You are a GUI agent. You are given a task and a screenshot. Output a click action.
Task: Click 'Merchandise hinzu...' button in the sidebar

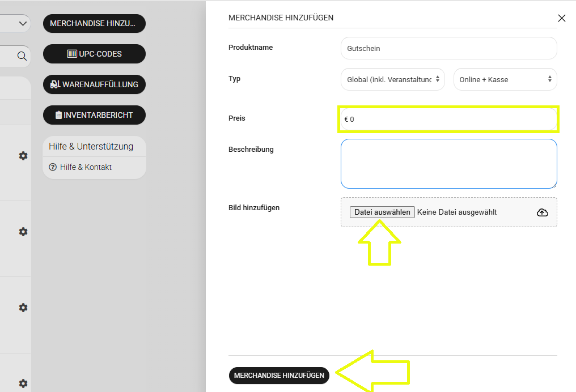point(94,23)
